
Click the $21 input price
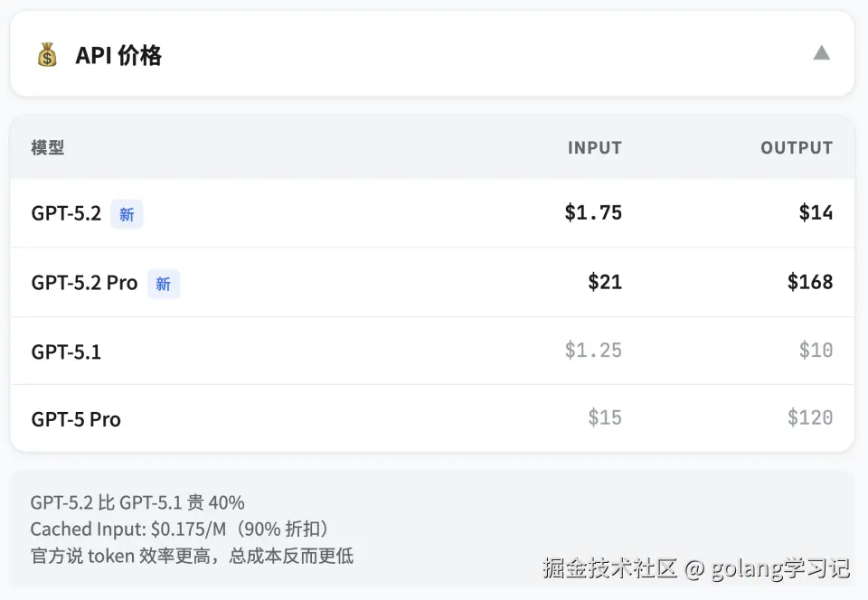coord(604,282)
